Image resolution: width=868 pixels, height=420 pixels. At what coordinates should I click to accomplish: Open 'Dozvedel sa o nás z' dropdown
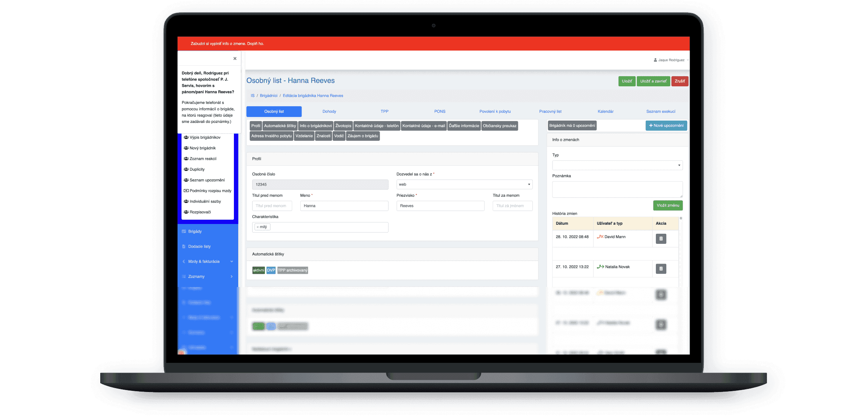[464, 185]
